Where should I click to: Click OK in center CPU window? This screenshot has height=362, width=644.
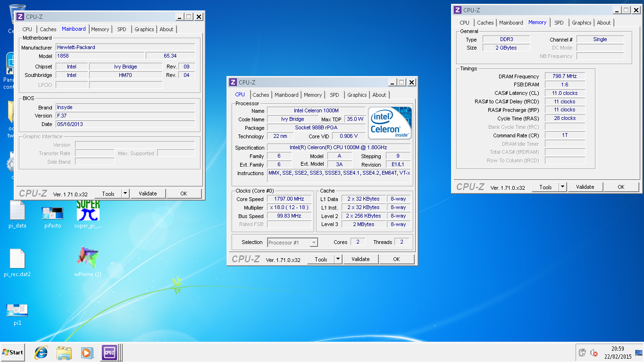point(396,259)
